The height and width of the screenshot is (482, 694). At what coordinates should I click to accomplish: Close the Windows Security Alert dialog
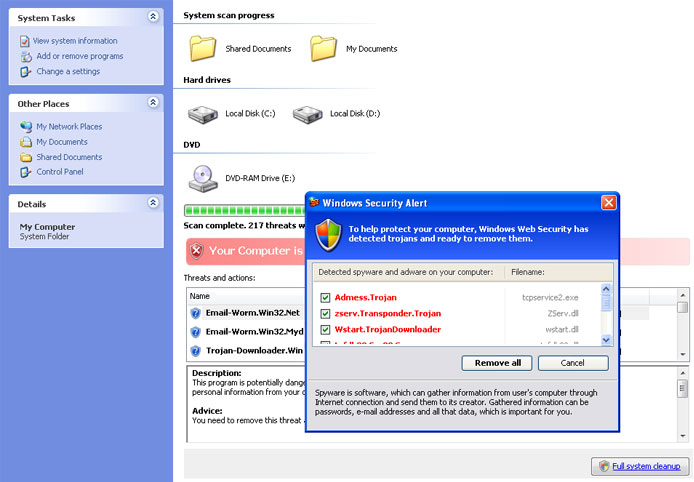609,203
